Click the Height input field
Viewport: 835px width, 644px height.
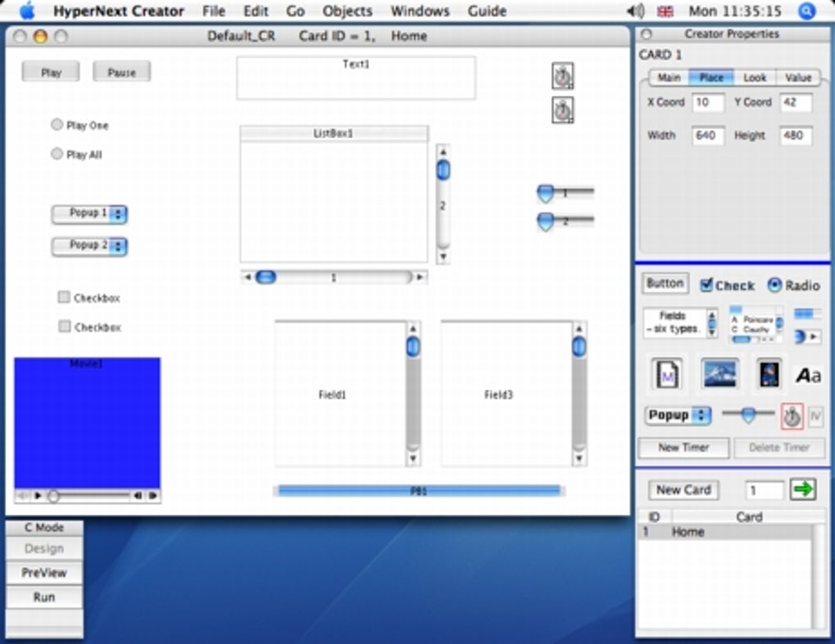[796, 136]
